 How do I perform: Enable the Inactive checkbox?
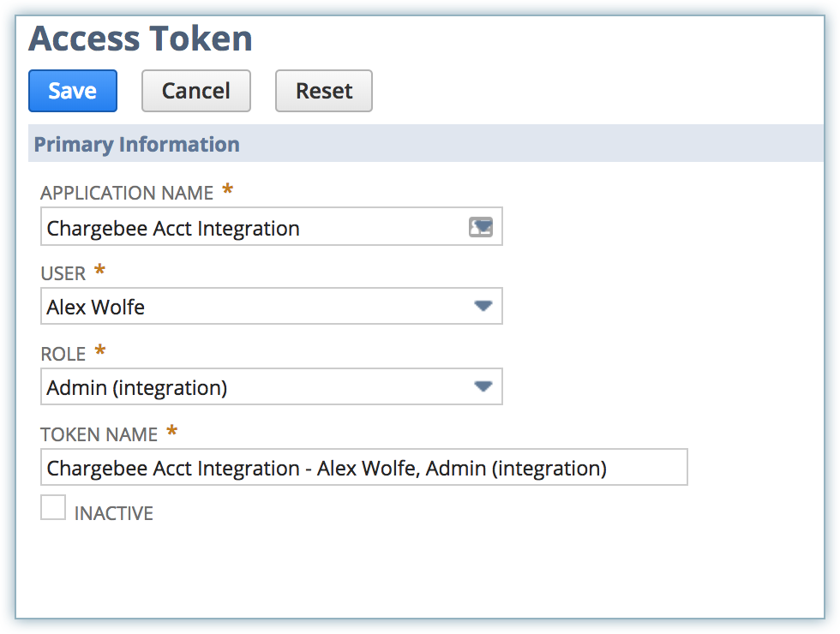pos(53,507)
